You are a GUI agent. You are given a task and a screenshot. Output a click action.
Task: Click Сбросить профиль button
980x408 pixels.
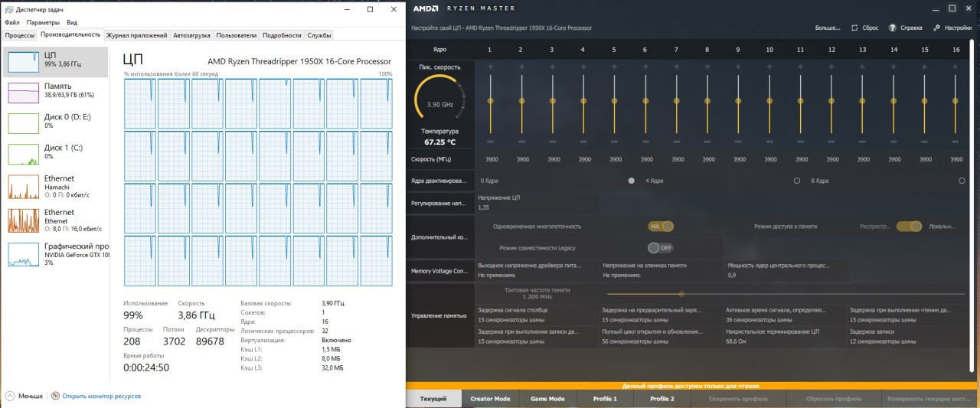834,399
